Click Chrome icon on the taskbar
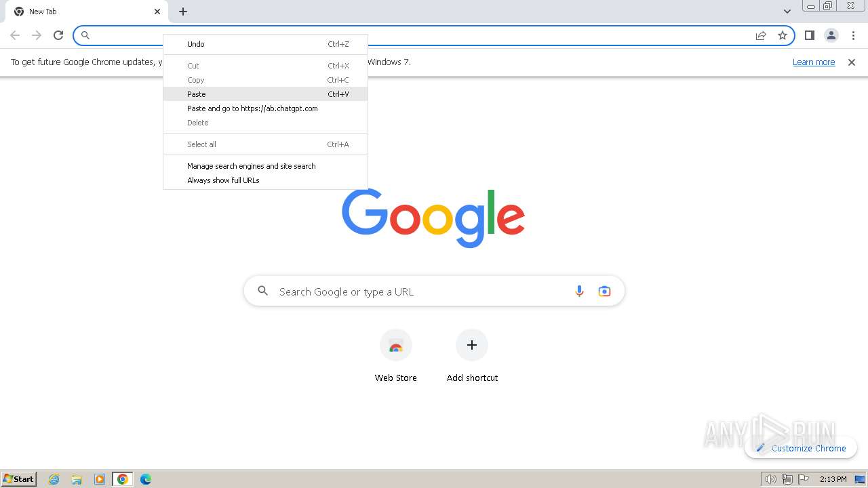The height and width of the screenshot is (488, 868). (x=123, y=479)
